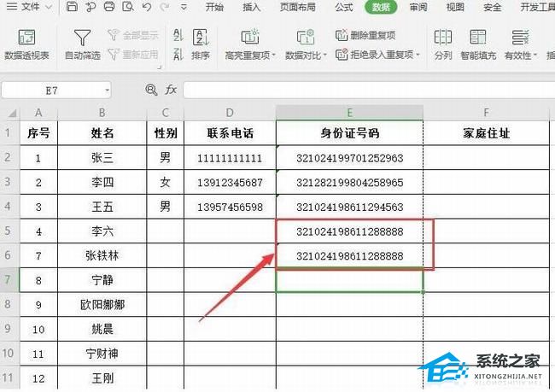Click the 姓名 header cell
Viewport: 555px width, 392px height.
[102, 133]
